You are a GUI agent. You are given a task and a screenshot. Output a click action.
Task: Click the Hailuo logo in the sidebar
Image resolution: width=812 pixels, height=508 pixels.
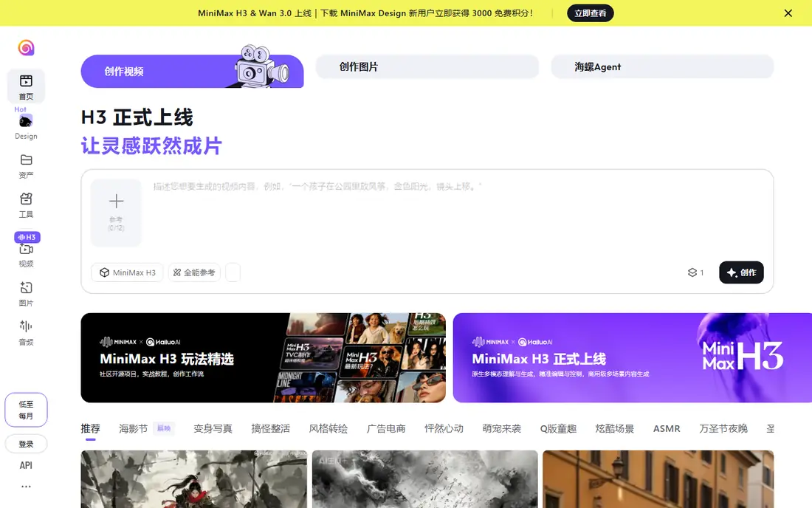tap(26, 48)
